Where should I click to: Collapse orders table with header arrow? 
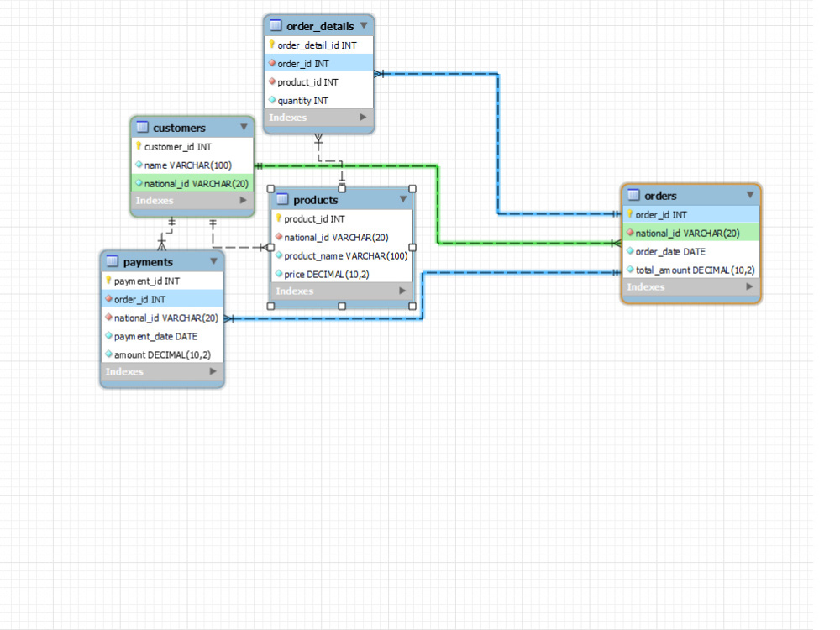750,195
